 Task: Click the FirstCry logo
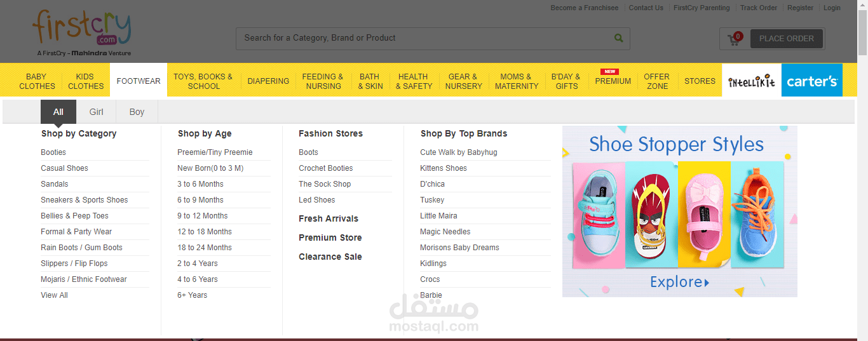[82, 32]
